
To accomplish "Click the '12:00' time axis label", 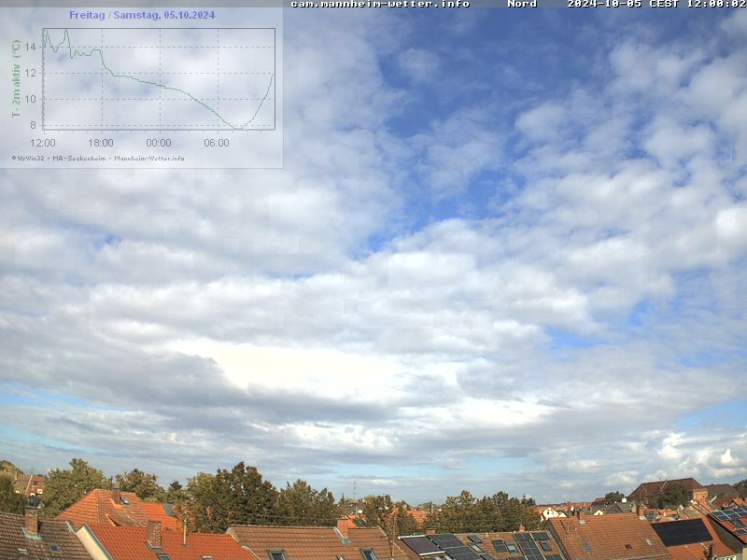I will click(x=43, y=143).
